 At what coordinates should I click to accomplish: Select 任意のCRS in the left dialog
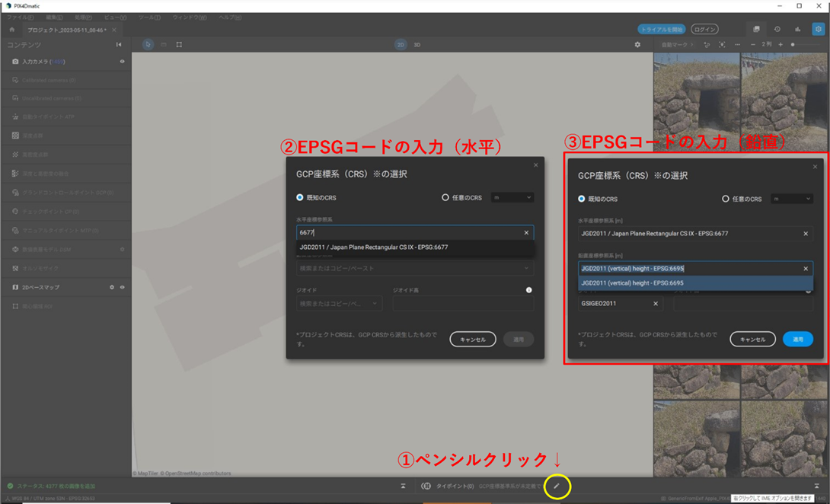click(445, 197)
